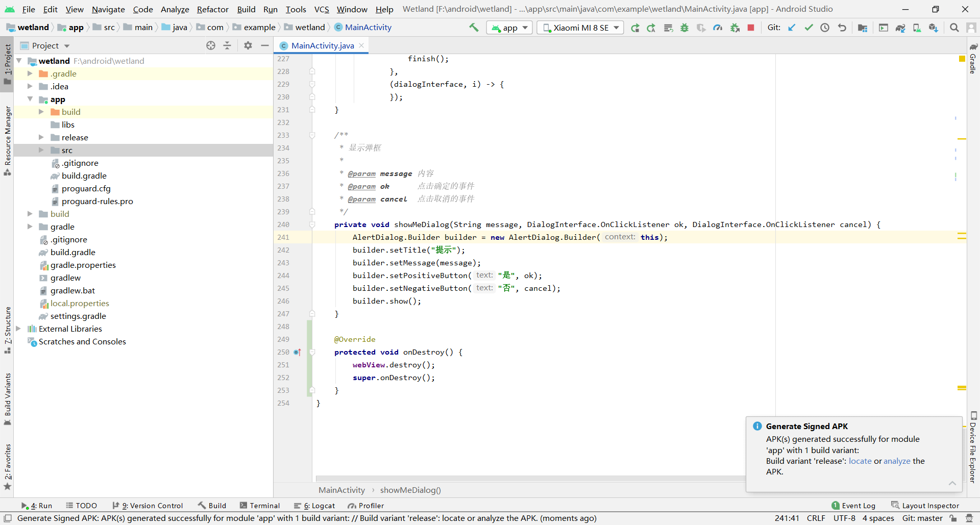The width and height of the screenshot is (980, 525).
Task: Expand External Libraries node
Action: click(18, 329)
